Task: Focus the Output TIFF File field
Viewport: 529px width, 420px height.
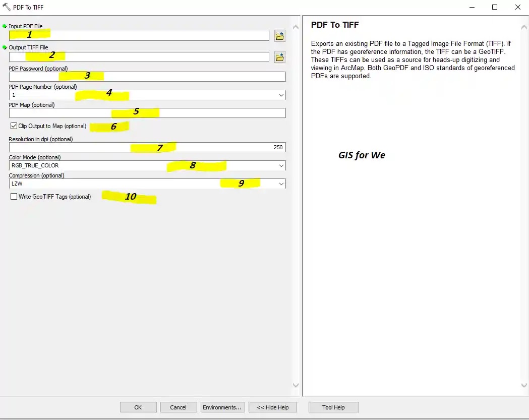Action: tap(139, 57)
